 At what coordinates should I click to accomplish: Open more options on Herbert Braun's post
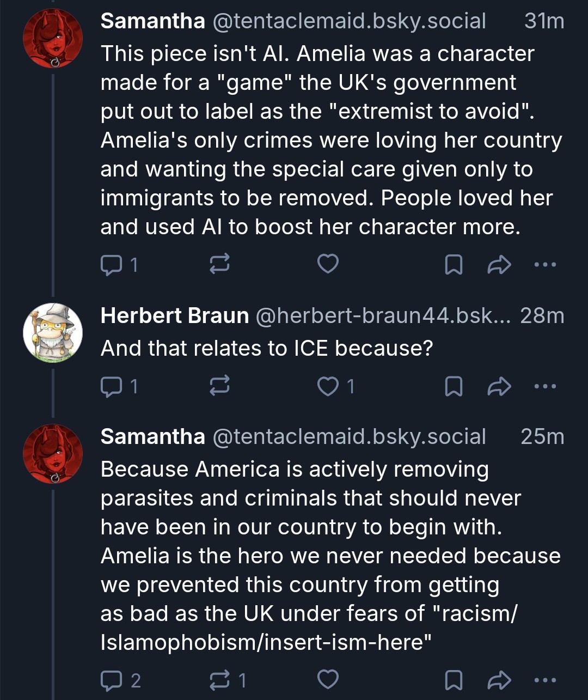coord(545,386)
